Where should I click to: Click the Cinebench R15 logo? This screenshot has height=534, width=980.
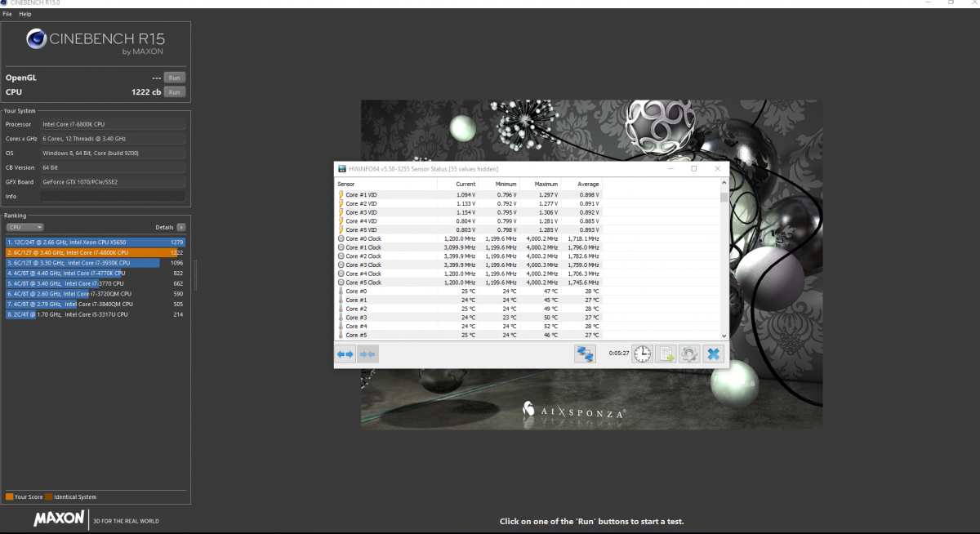(x=97, y=40)
